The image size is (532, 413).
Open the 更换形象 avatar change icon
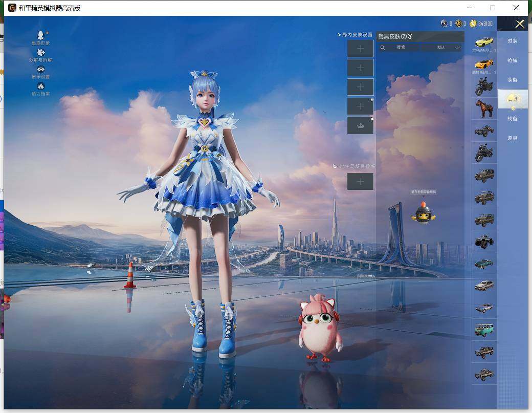41,35
